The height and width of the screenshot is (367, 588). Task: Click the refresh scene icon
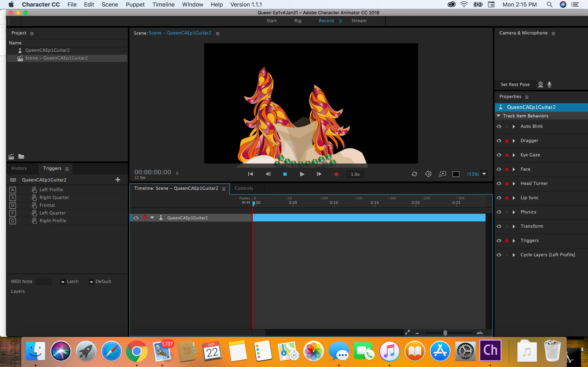click(x=414, y=174)
